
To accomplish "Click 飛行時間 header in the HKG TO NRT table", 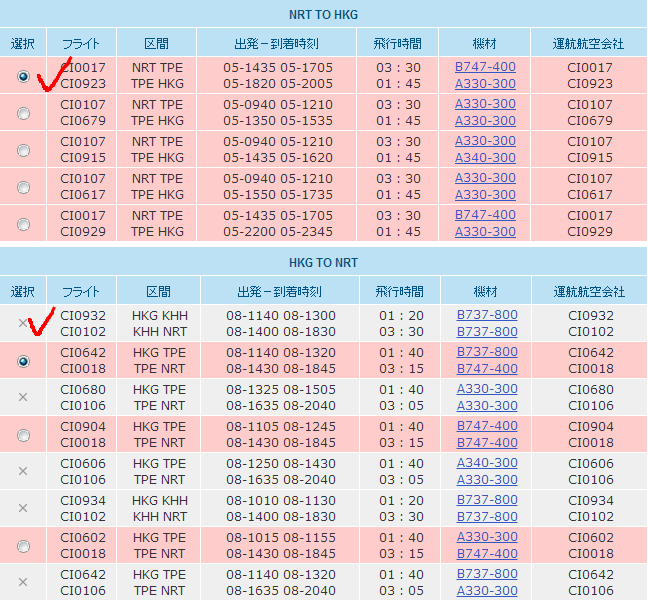I will (x=399, y=292).
